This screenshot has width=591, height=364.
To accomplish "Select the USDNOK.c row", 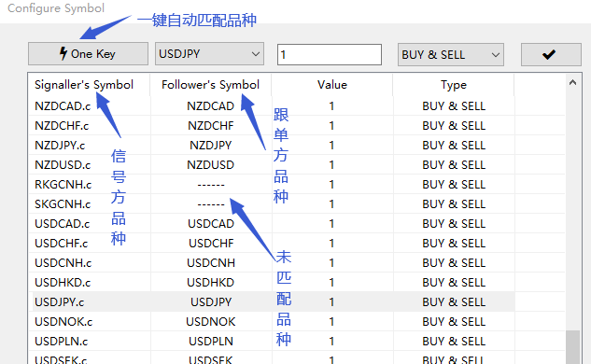I will [x=272, y=321].
